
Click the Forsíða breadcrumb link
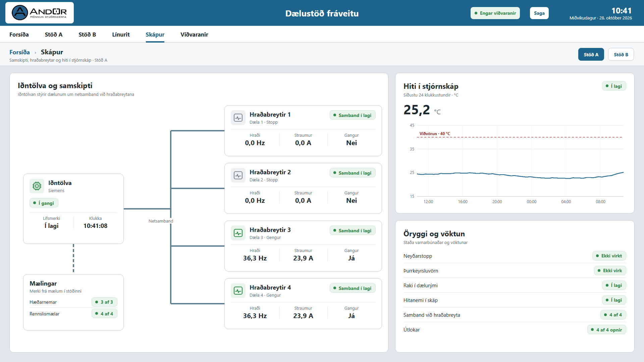[19, 52]
